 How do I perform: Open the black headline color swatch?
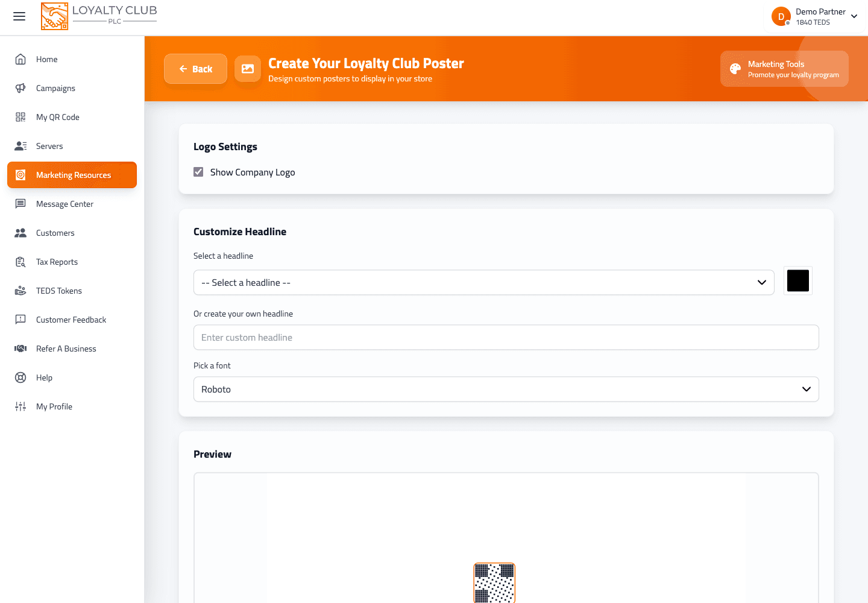coord(798,280)
